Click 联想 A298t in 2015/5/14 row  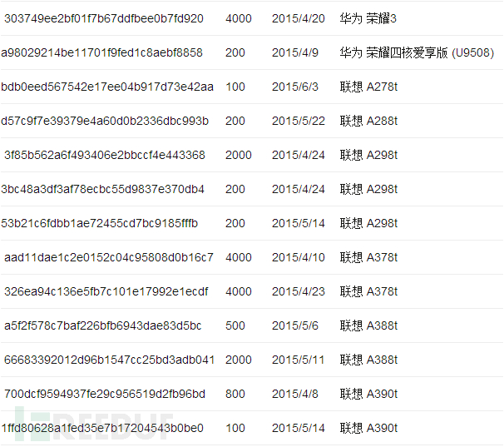click(x=368, y=223)
